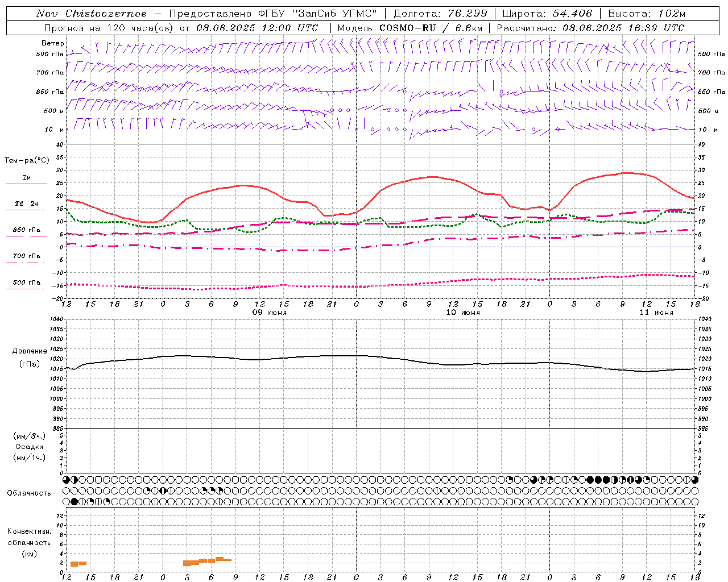728x582 pixels.
Task: Click '700 гПа' temperature legend entry
Action: coord(27,256)
